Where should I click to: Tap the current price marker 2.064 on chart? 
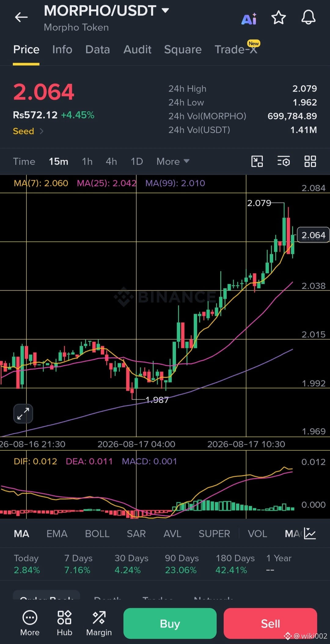pos(313,235)
